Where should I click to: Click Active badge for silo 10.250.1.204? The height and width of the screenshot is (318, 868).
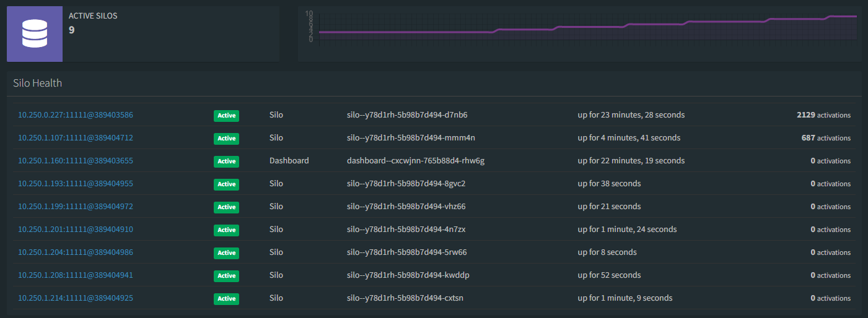tap(227, 253)
